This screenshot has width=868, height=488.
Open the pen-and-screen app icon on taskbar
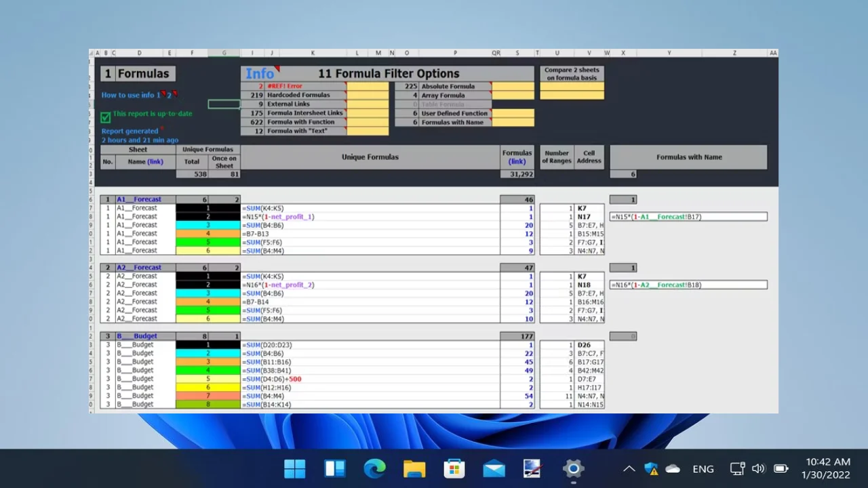tap(534, 468)
